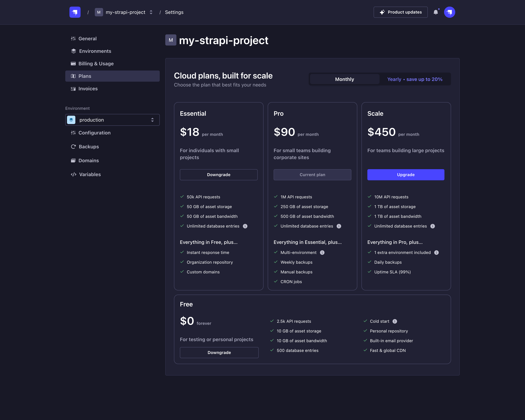Image resolution: width=525 pixels, height=420 pixels.
Task: Click info icon on Essential Unlimited database entries
Action: (x=245, y=226)
